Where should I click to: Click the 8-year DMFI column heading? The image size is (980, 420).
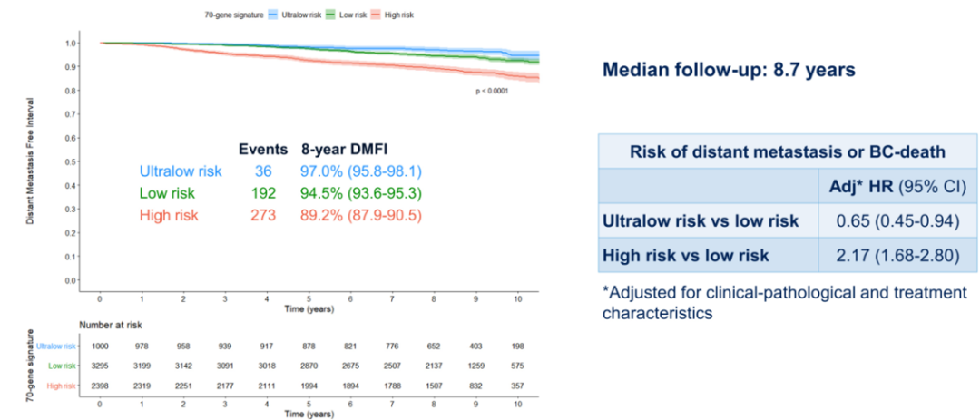[344, 149]
